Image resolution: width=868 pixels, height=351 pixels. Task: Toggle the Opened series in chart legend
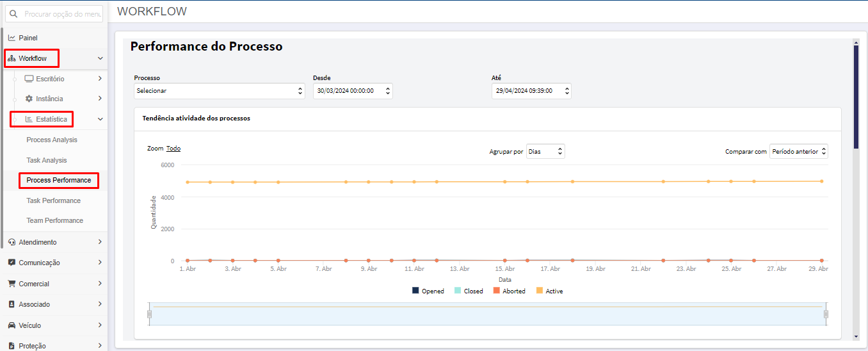(x=428, y=291)
